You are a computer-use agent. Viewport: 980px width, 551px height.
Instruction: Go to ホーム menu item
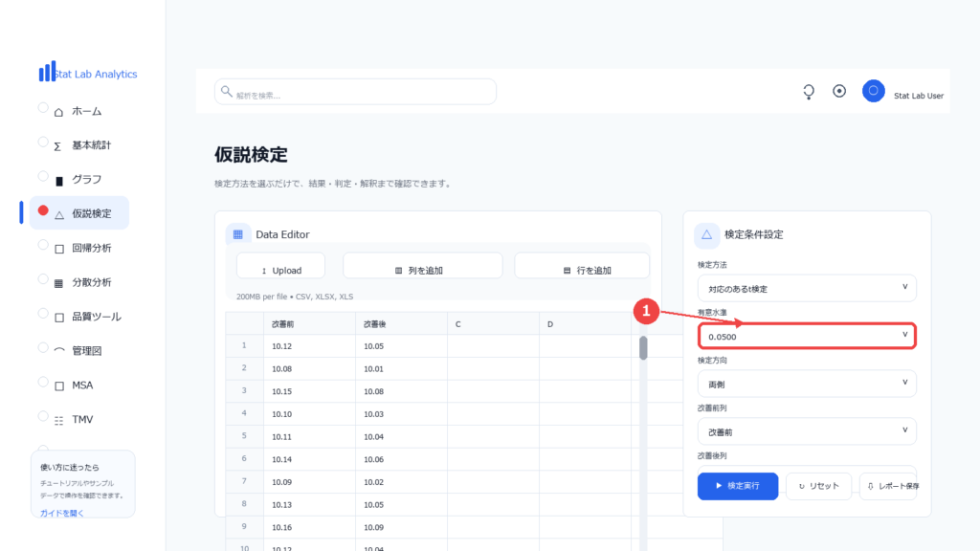[x=86, y=111]
